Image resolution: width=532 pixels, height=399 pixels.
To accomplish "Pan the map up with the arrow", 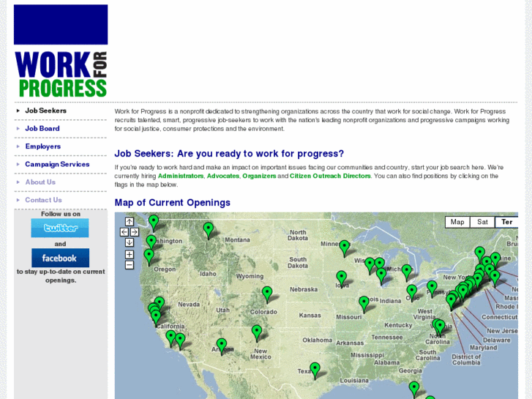I will click(130, 222).
